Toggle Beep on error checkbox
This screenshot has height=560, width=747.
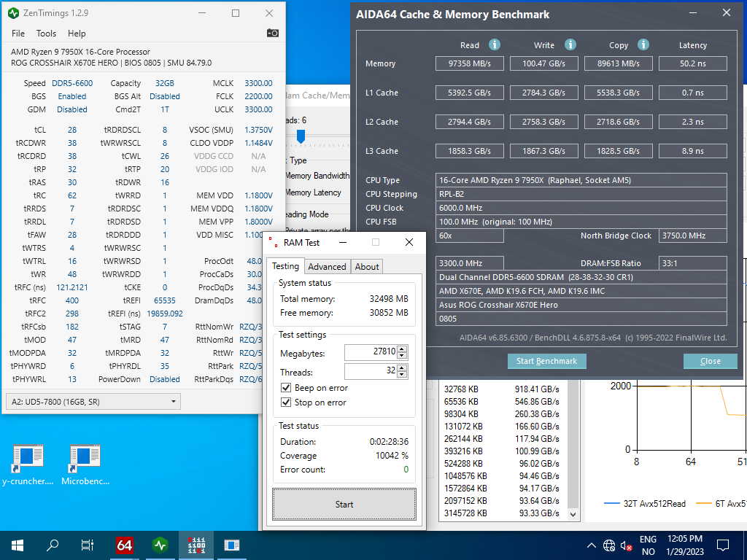(x=286, y=388)
